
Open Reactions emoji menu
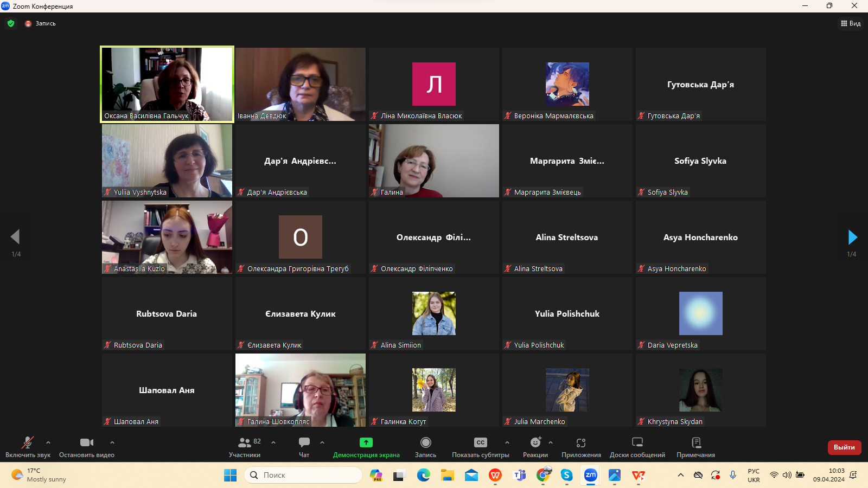pos(535,442)
